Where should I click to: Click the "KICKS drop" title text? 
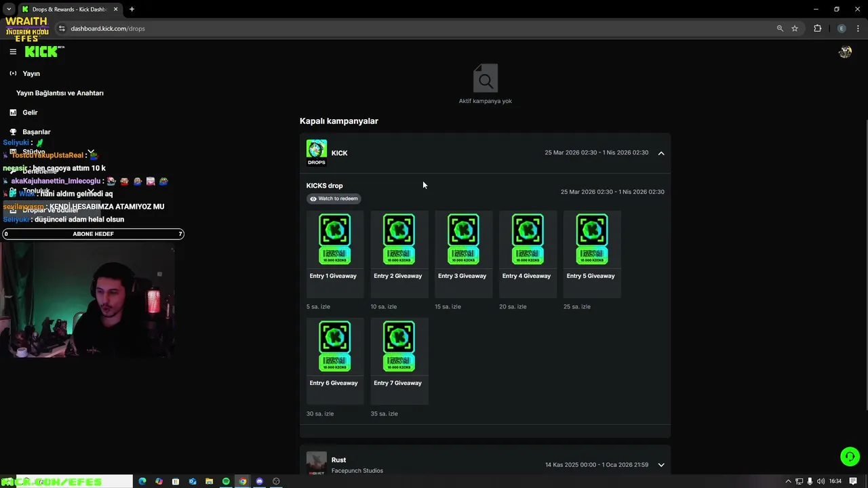[x=325, y=186]
